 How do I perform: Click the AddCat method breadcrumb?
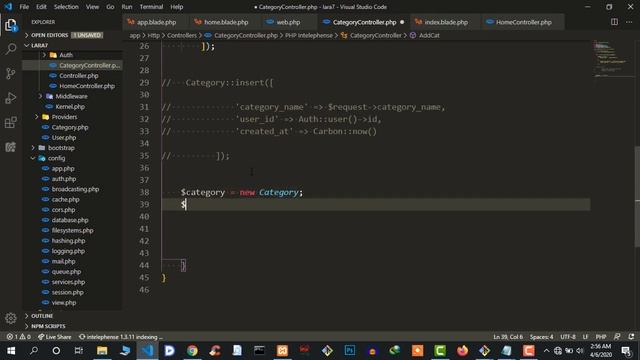(429, 36)
